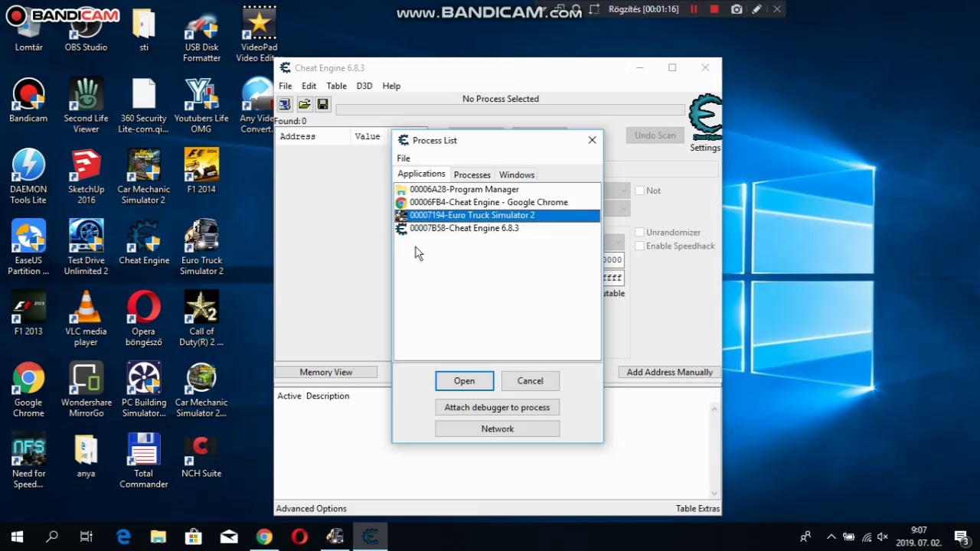
Task: Click Add Address Manually button
Action: (669, 372)
